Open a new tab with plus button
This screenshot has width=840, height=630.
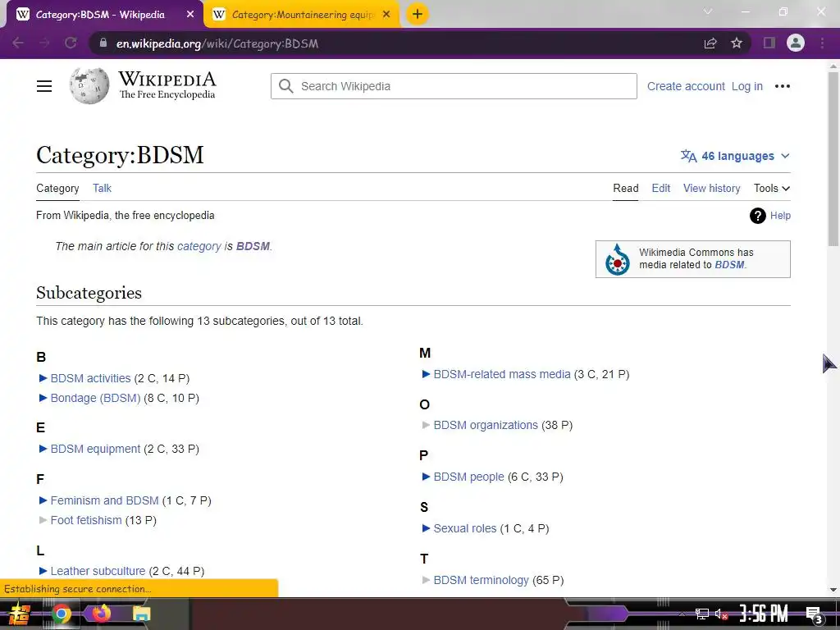click(x=418, y=14)
